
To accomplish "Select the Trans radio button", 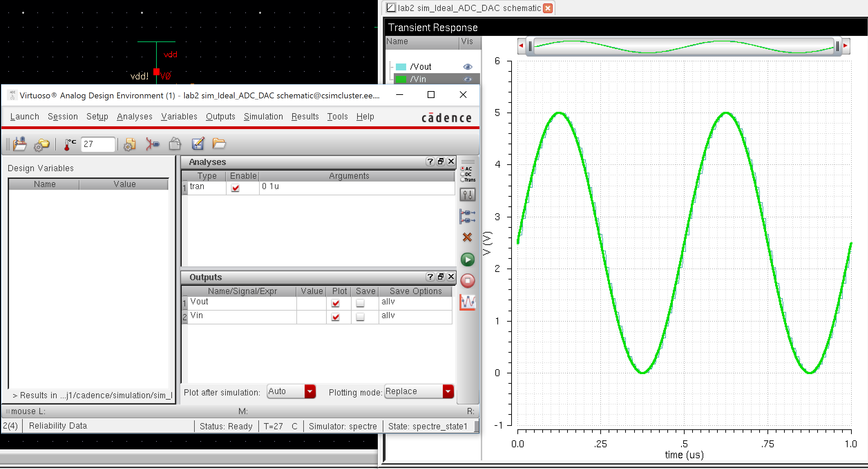I will [x=462, y=179].
